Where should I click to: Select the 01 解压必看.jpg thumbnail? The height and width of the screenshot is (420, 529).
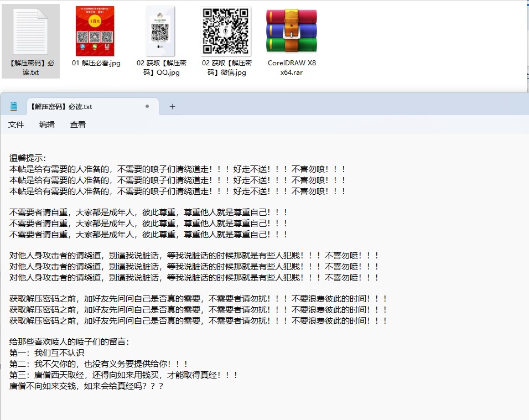tap(95, 31)
